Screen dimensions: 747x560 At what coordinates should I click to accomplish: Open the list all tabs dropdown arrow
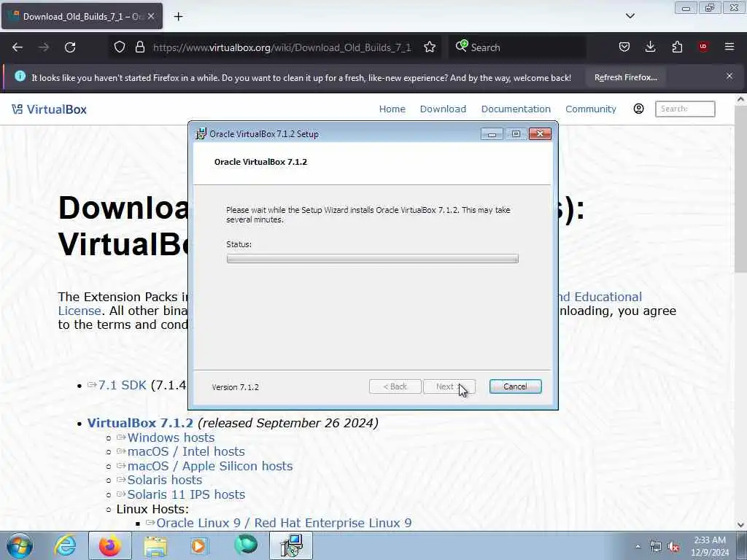tap(630, 16)
